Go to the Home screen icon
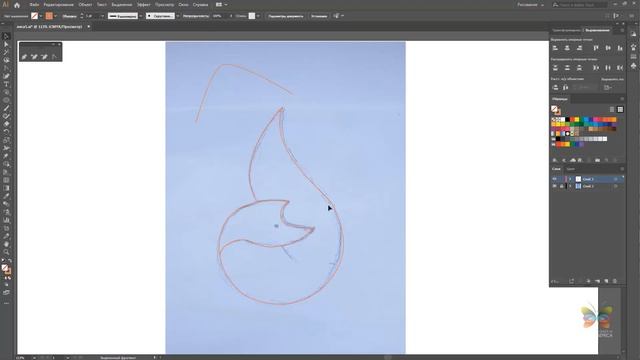The image size is (640, 360). tap(17, 5)
